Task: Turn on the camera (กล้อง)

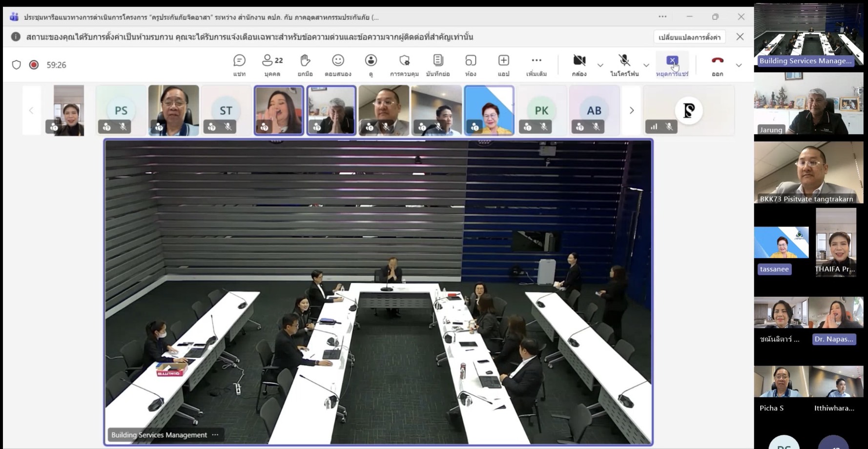Action: pyautogui.click(x=579, y=64)
